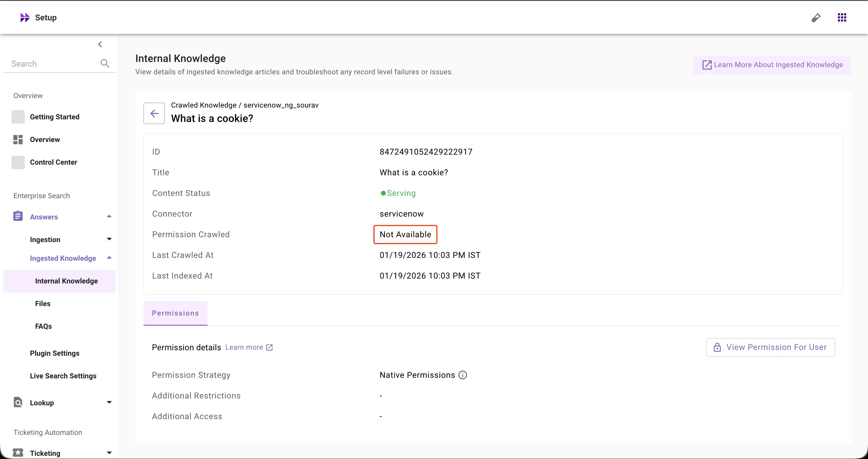Collapse the Answers section arrow
868x459 pixels.
pyautogui.click(x=109, y=217)
